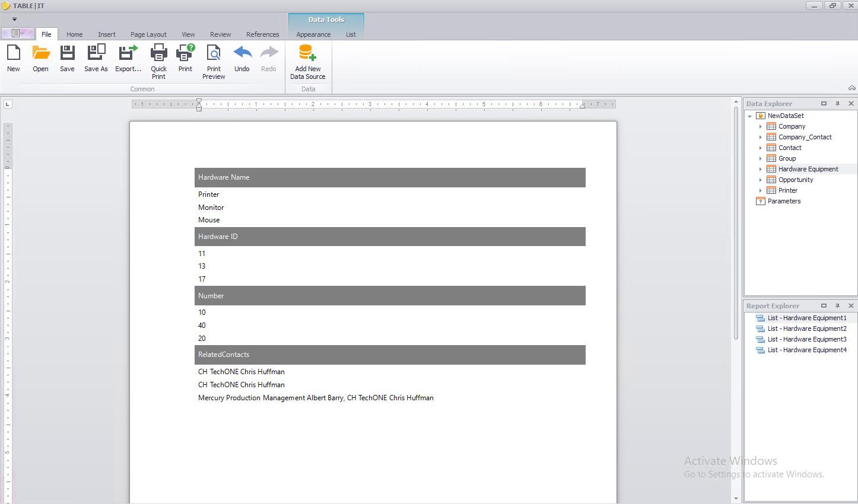Run Quick Print from the ribbon
This screenshot has width=858, height=504.
[158, 61]
